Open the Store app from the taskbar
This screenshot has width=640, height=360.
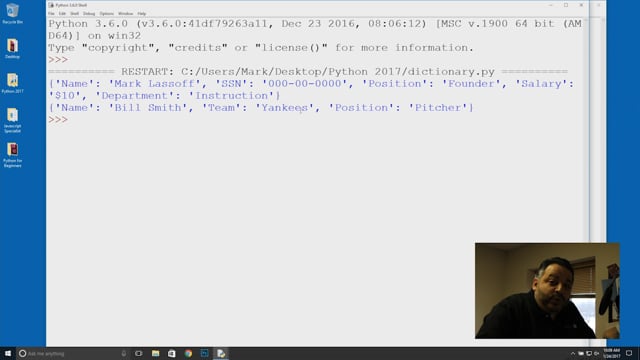pos(172,353)
